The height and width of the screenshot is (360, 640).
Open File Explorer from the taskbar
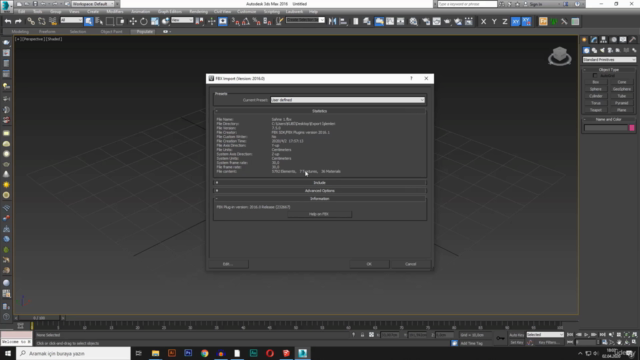coord(155,353)
